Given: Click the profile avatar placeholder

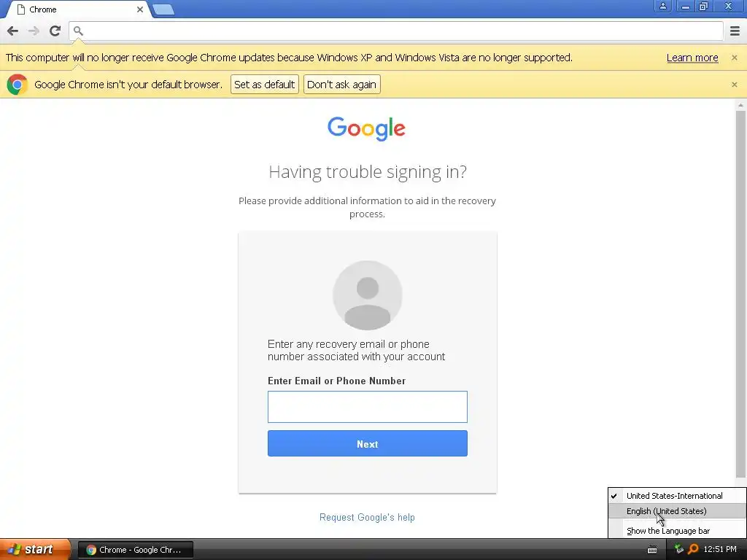Looking at the screenshot, I should [x=368, y=295].
